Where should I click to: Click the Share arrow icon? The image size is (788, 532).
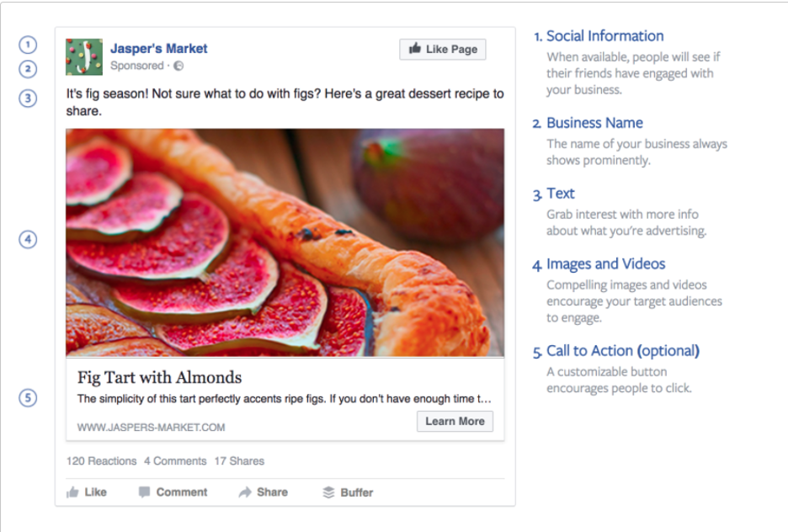(245, 492)
